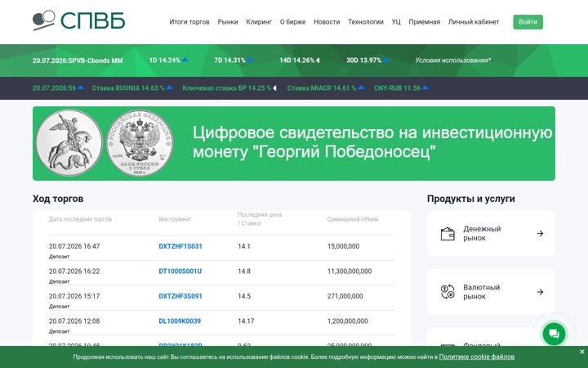
Task: Open the Рынки menu
Action: (x=228, y=22)
